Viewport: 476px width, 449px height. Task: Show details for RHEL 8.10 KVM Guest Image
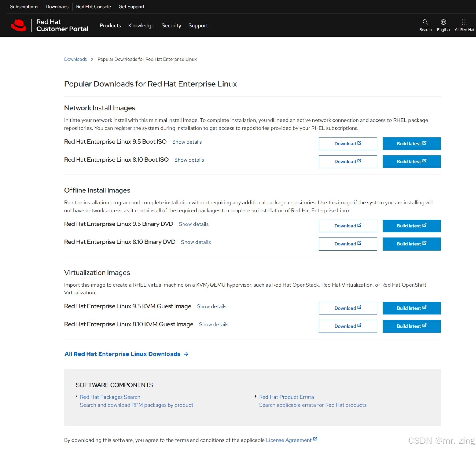[x=214, y=324]
